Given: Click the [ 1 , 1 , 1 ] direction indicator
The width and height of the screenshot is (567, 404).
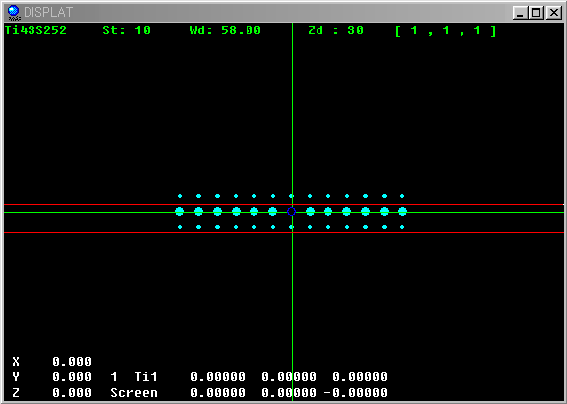Looking at the screenshot, I should [x=446, y=31].
